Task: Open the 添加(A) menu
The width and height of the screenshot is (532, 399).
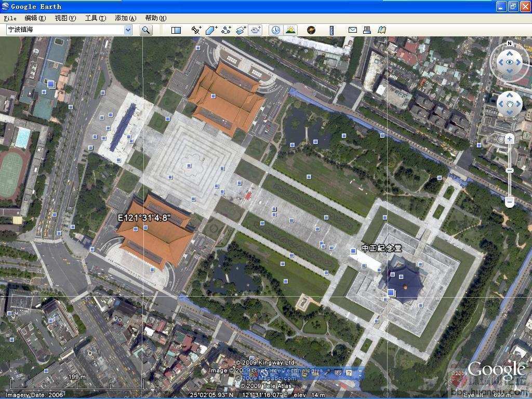Action: (x=126, y=18)
